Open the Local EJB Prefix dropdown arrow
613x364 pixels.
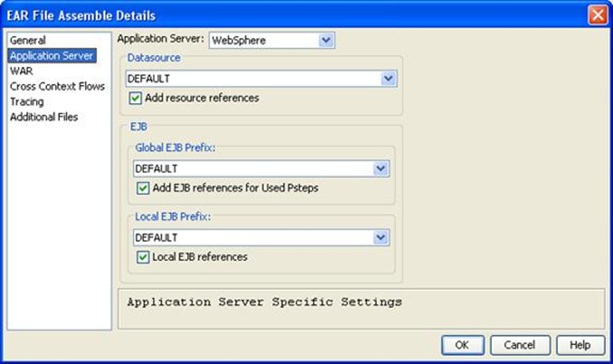[381, 238]
